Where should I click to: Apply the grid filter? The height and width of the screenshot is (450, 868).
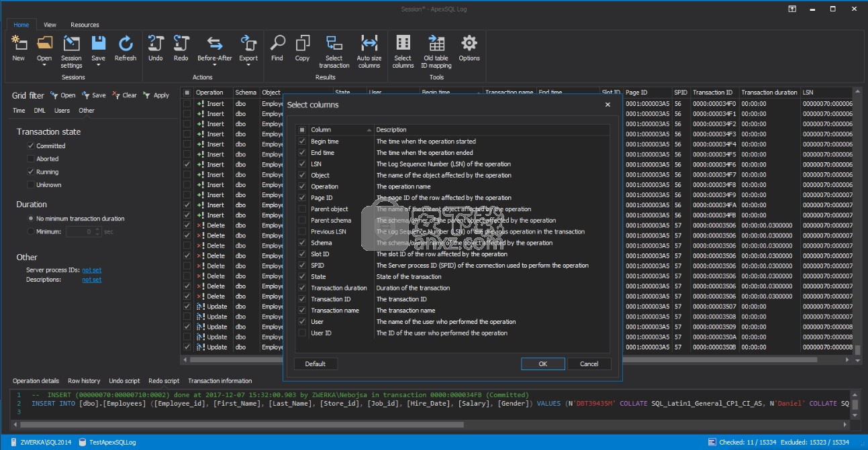coord(156,95)
